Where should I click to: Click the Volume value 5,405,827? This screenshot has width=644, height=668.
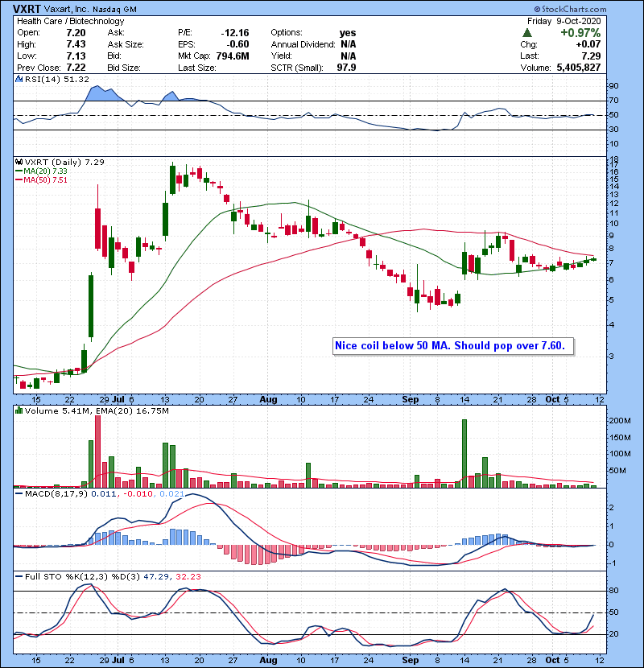coord(578,68)
